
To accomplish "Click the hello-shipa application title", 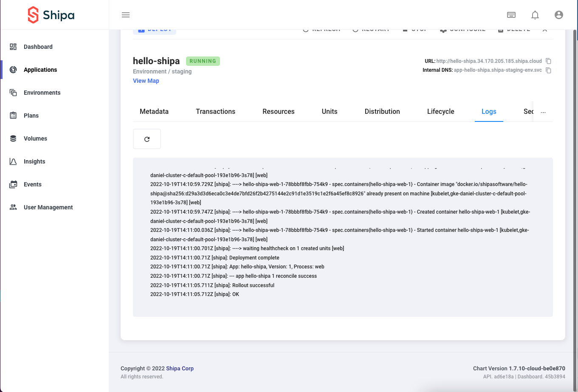I will coord(156,61).
